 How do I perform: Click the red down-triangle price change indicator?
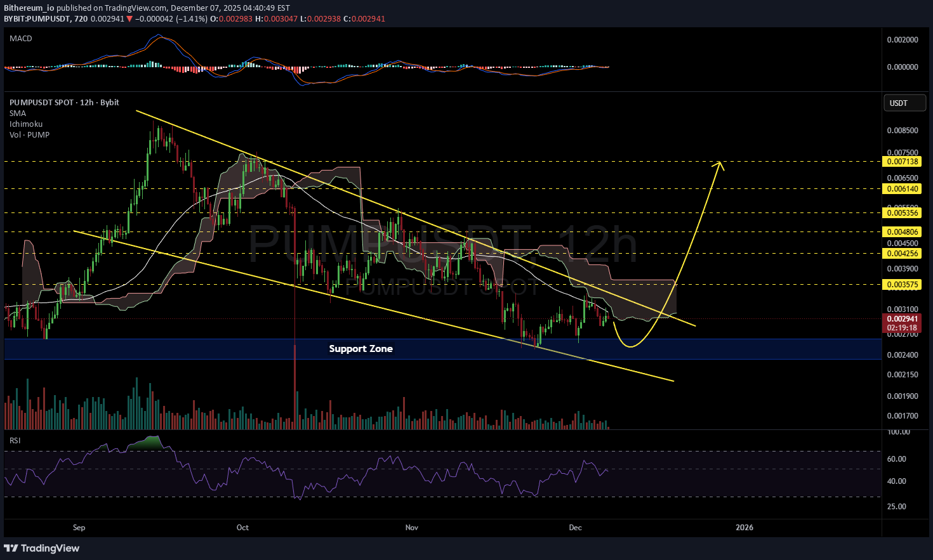(x=129, y=19)
